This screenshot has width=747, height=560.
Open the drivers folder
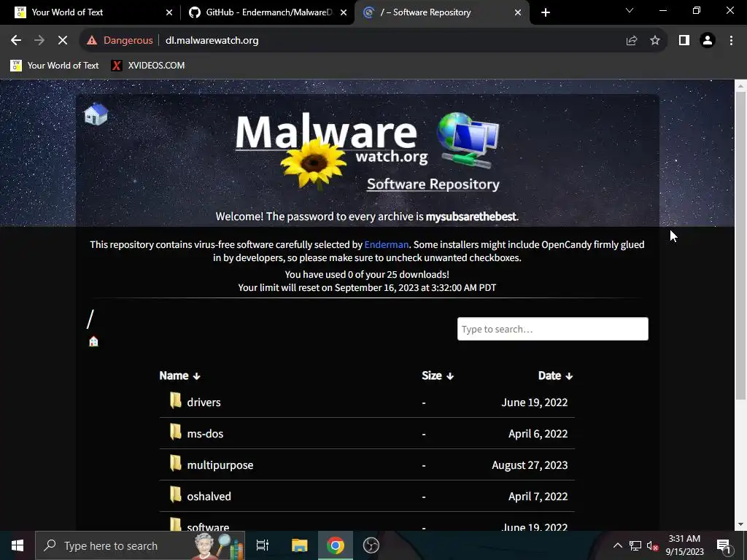click(x=204, y=402)
